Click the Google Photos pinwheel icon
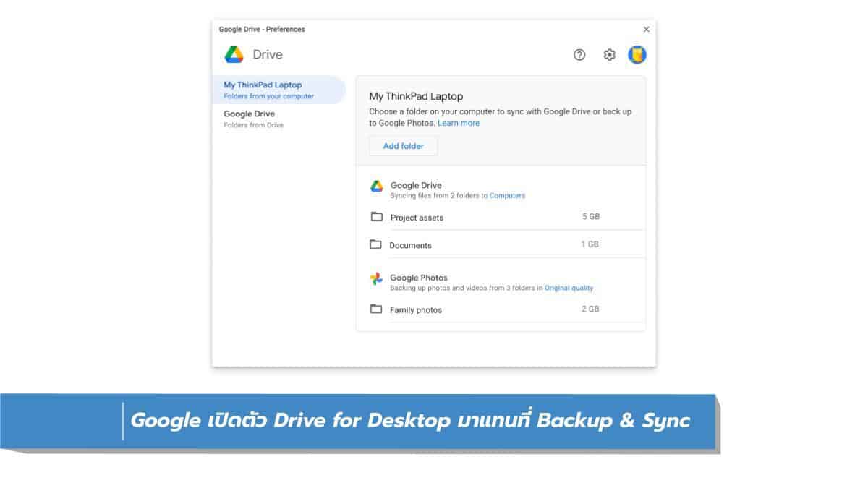 [377, 279]
